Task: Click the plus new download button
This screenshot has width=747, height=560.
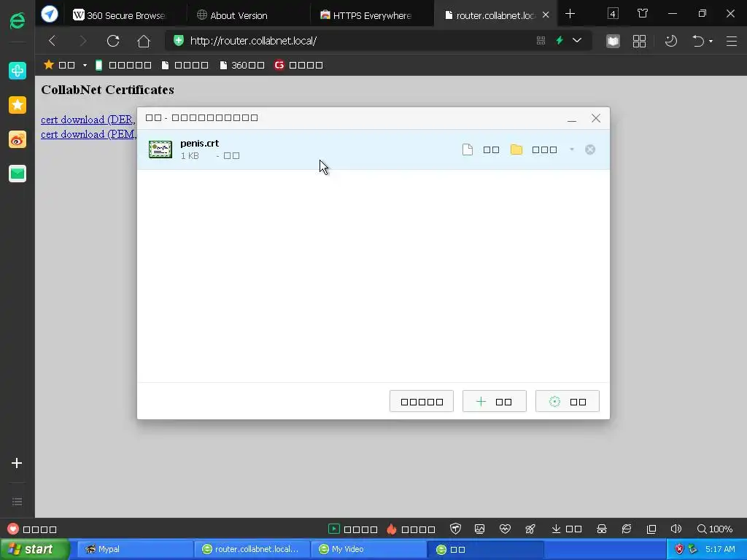Action: click(495, 402)
